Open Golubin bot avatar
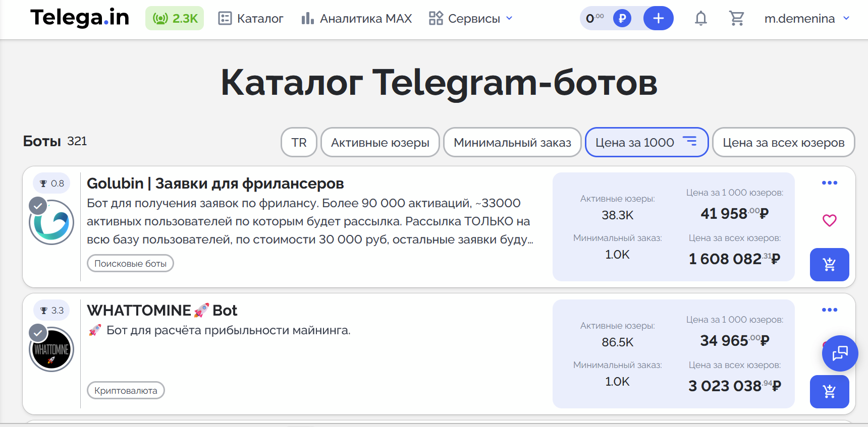The height and width of the screenshot is (427, 868). point(51,222)
